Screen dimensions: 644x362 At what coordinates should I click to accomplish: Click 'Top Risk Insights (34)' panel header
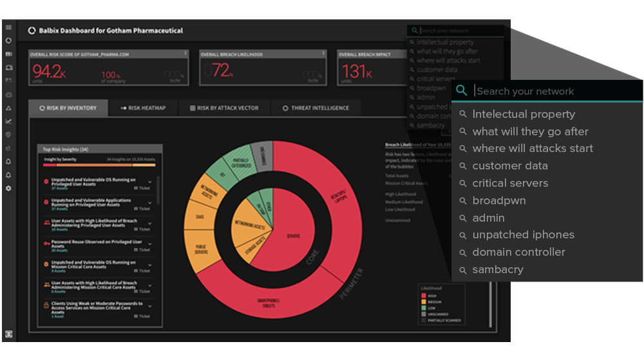tap(100, 149)
